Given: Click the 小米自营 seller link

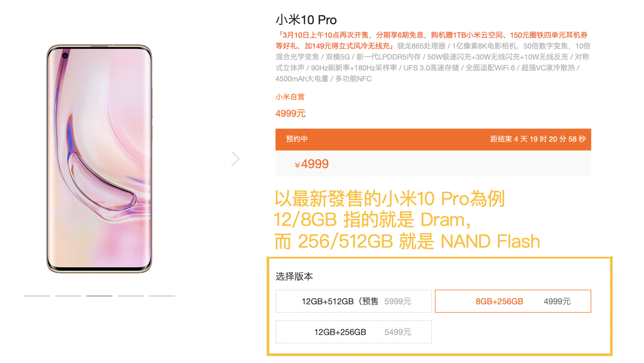Looking at the screenshot, I should [x=290, y=97].
